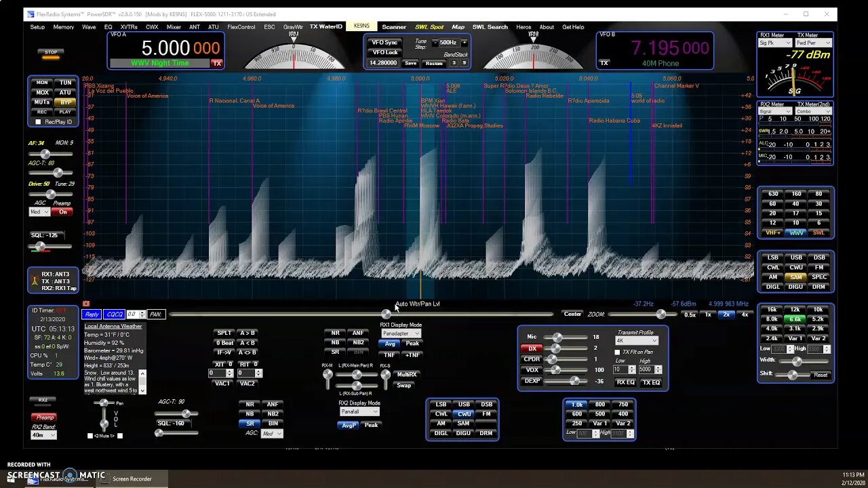868x488 pixels.
Task: Open the Scanner menu item
Action: (x=394, y=27)
